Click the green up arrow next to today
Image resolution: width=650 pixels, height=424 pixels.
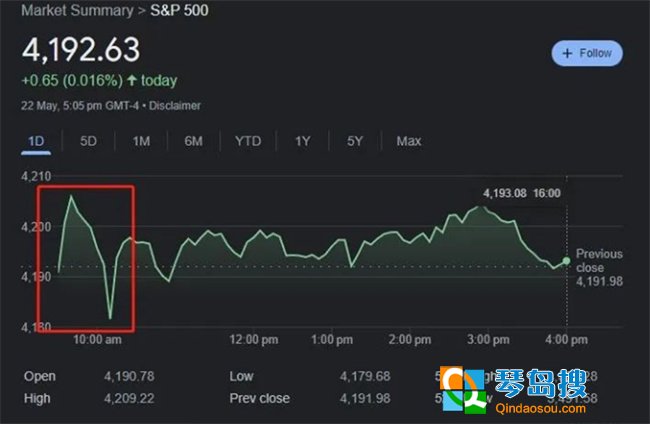[132, 80]
